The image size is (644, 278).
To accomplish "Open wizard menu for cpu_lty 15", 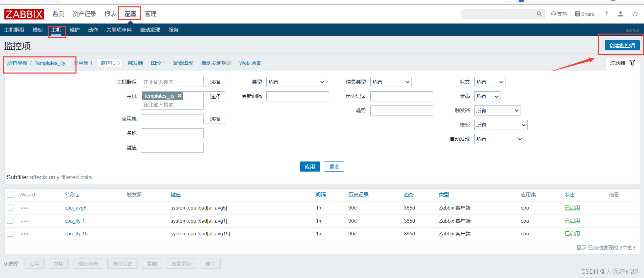I will point(24,234).
